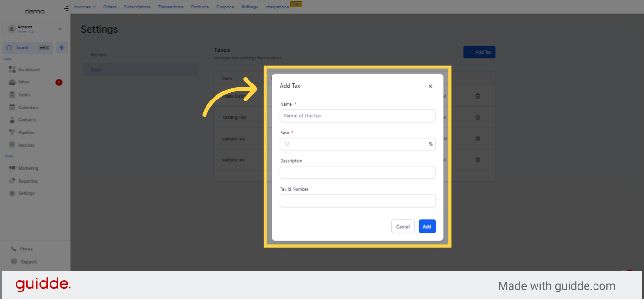Click the Testing Tax name cell
Viewport: 644px width, 299px height.
[234, 117]
